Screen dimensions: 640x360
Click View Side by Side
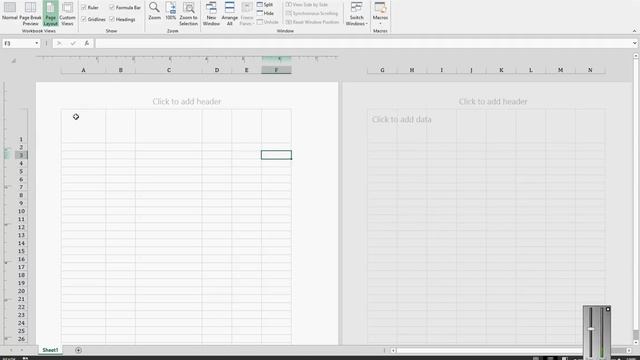pyautogui.click(x=307, y=4)
